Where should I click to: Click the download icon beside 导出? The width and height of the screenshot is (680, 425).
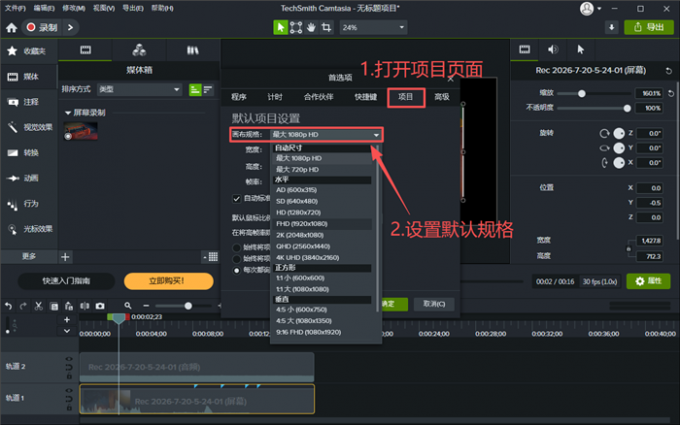[x=611, y=27]
